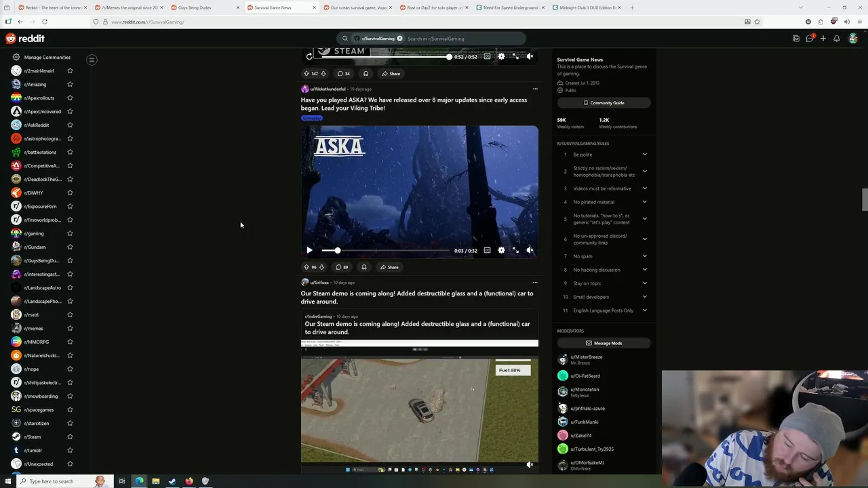
Task: Open settings gear on the ASKA video
Action: [x=501, y=250]
